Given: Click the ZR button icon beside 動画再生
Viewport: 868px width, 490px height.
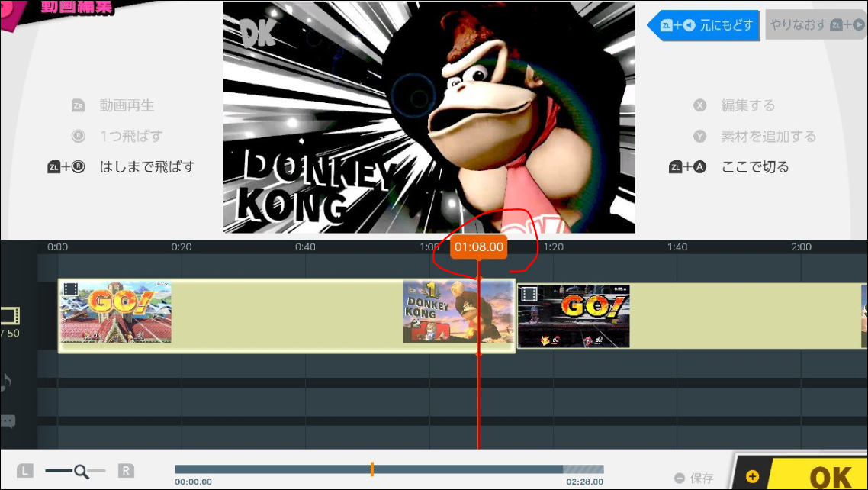Looking at the screenshot, I should pos(78,105).
